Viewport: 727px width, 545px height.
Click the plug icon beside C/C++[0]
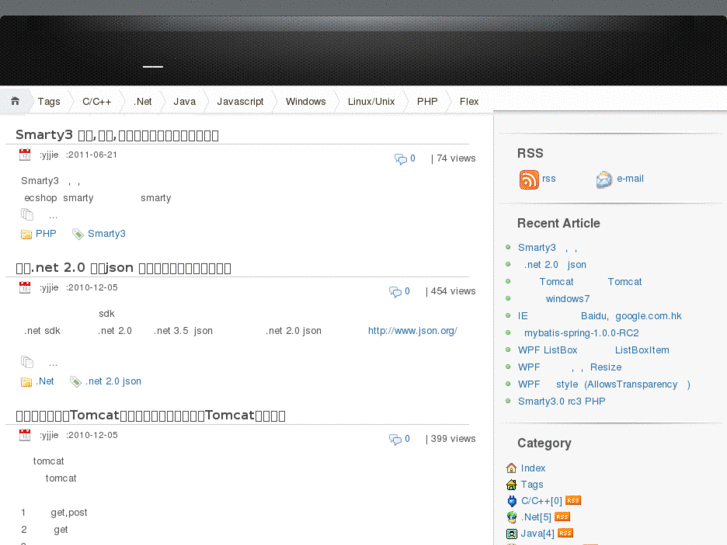[511, 501]
